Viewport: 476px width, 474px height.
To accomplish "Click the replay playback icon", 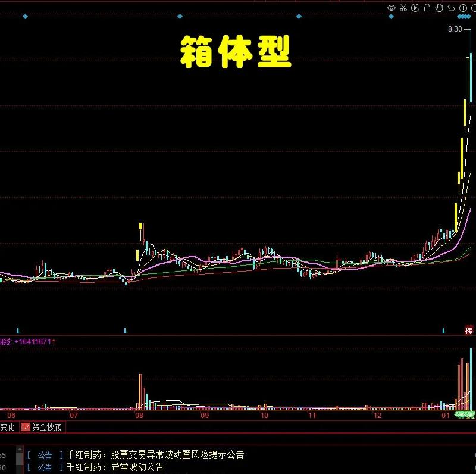I will point(415,8).
